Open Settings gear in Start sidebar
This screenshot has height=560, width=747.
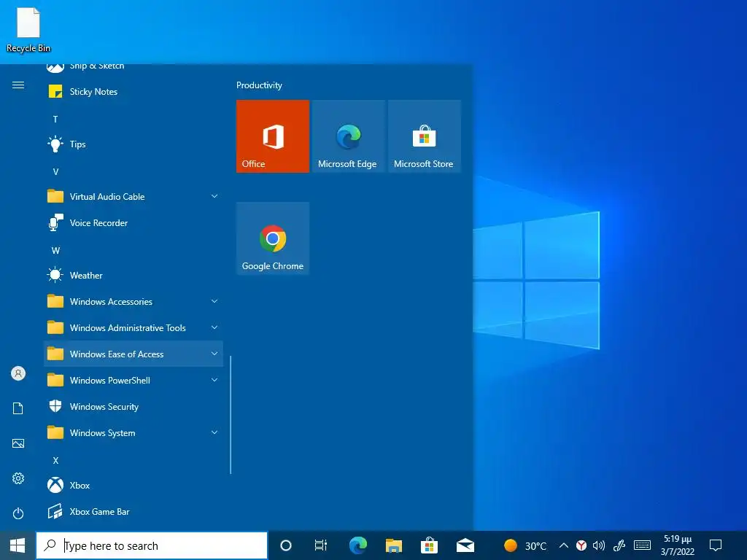[x=18, y=478]
